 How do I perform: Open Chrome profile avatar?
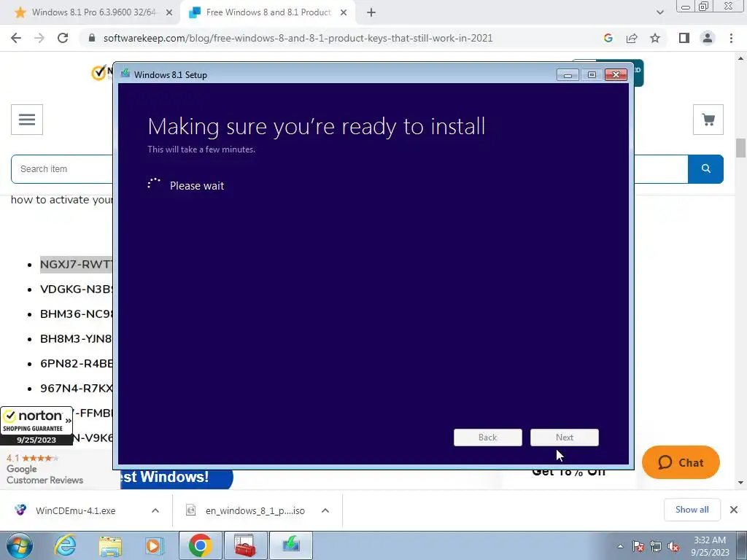pyautogui.click(x=708, y=38)
